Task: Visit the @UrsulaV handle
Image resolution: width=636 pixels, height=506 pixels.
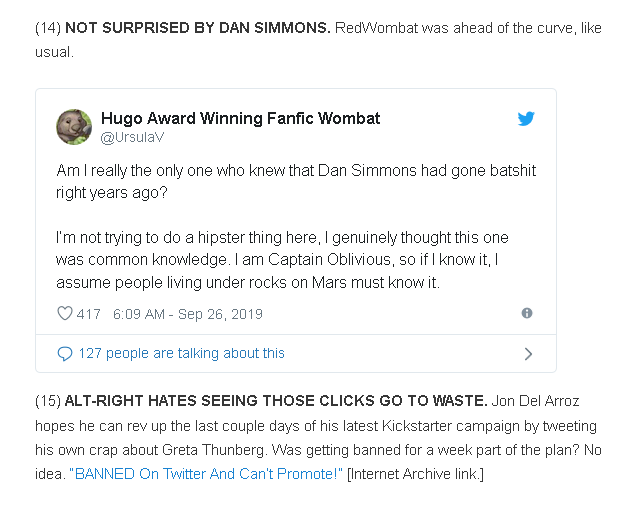Action: click(x=133, y=137)
